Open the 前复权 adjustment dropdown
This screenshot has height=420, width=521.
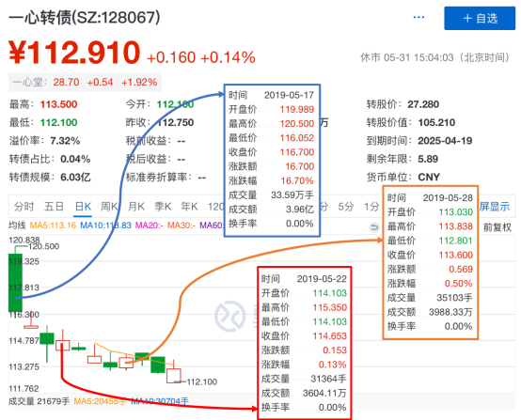click(497, 227)
